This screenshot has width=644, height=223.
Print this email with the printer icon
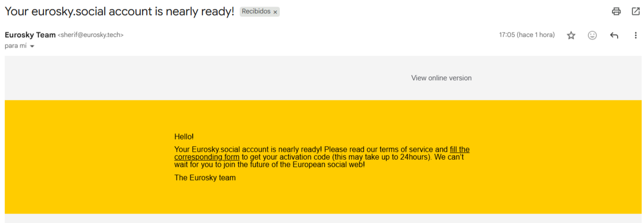[x=616, y=11]
